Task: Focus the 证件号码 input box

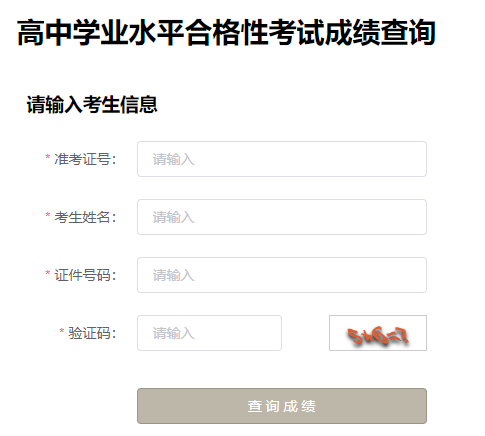Action: coord(282,275)
